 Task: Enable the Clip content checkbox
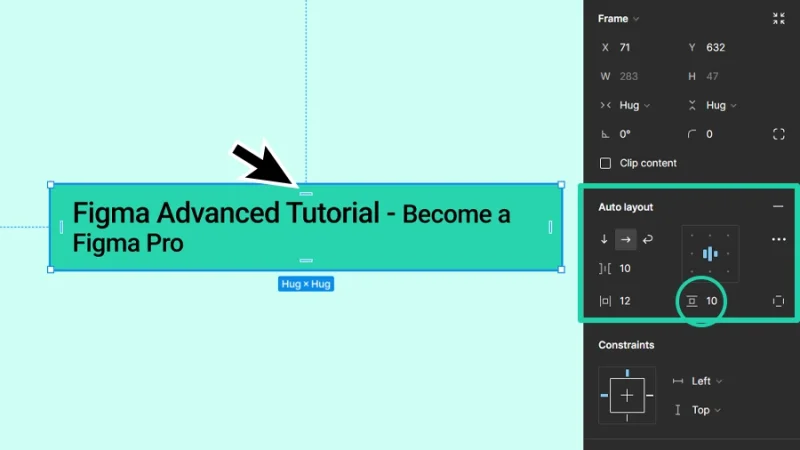[x=605, y=163]
